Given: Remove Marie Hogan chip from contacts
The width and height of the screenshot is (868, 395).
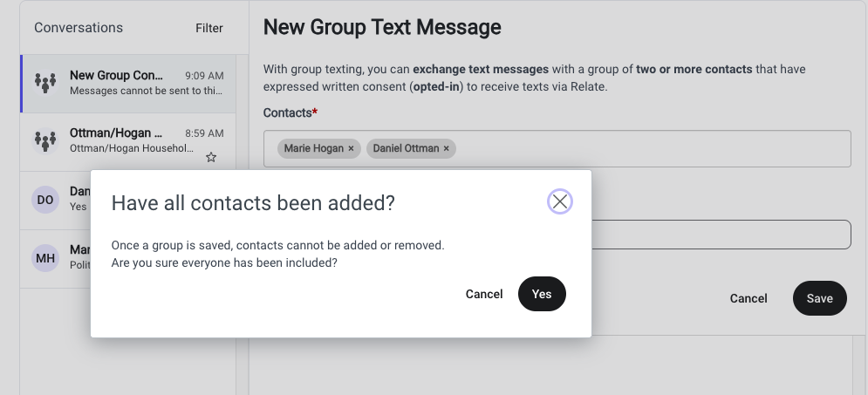Looking at the screenshot, I should pyautogui.click(x=351, y=148).
